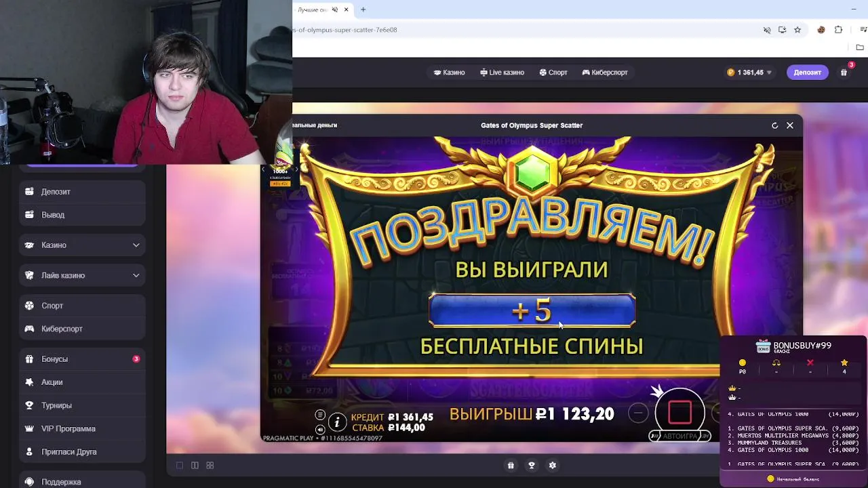Click the VIP Программа crown icon

click(29, 428)
